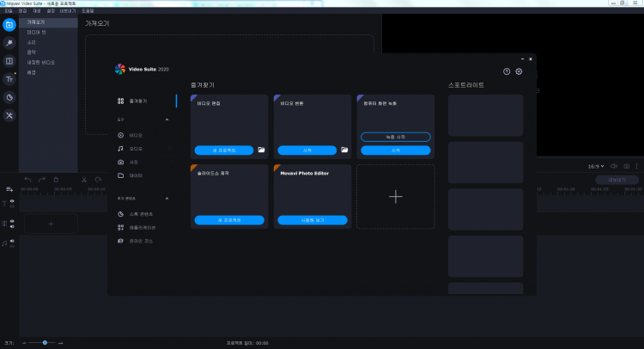
Task: Click 새 프로젝트 button on 비디오 편집 card
Action: point(222,150)
